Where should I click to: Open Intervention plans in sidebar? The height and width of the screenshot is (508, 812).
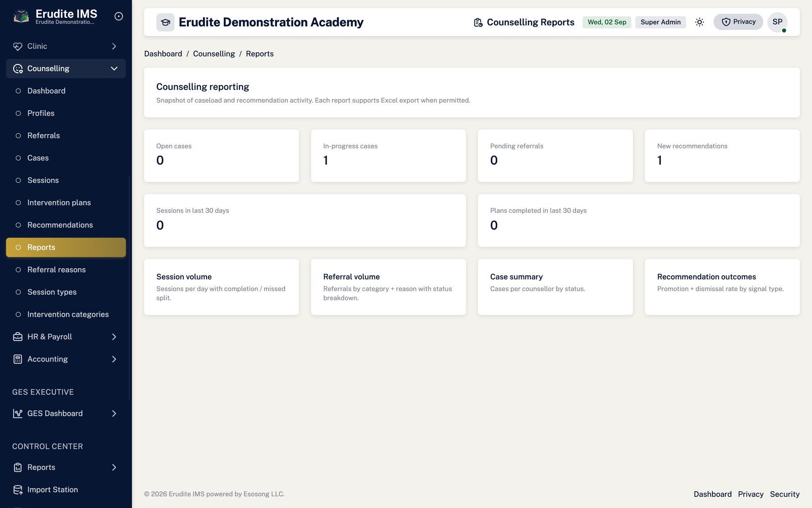click(66, 203)
